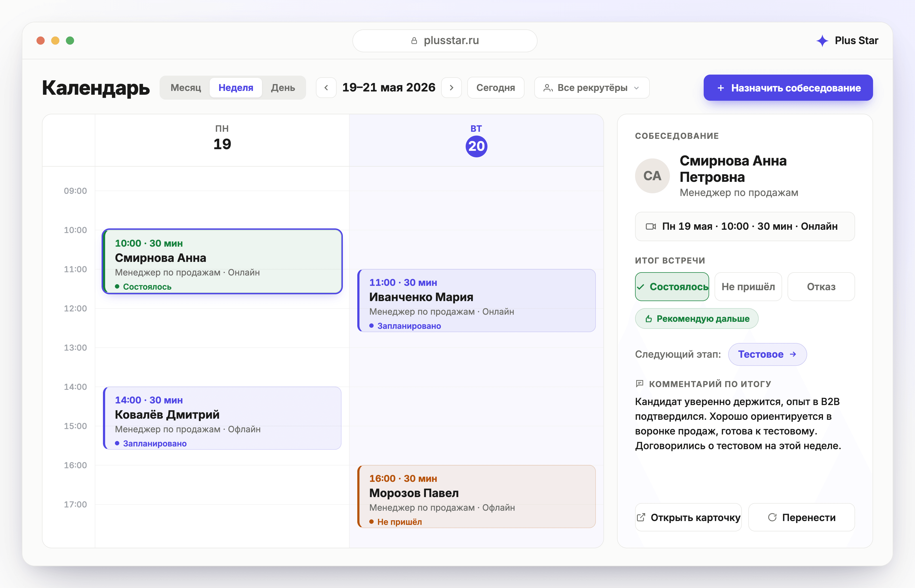Select Иванченко Мария 11:00 interview card
915x588 pixels.
tap(476, 301)
